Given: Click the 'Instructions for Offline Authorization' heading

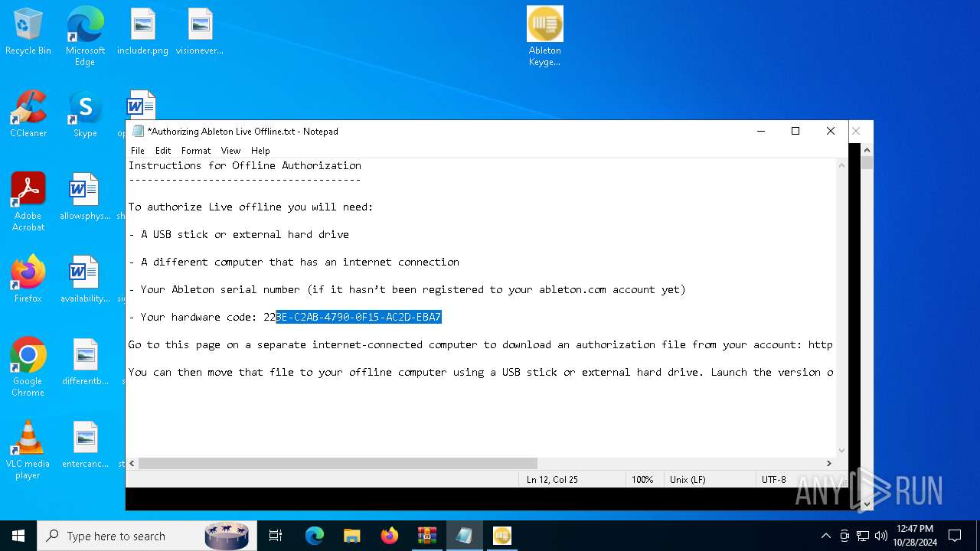Looking at the screenshot, I should (245, 165).
